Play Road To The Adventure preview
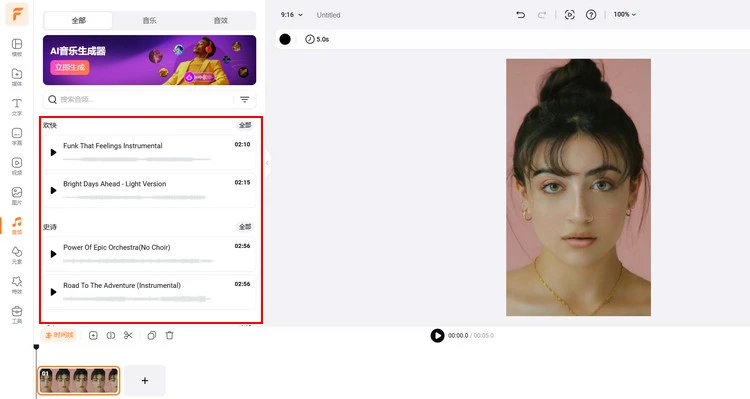Image resolution: width=750 pixels, height=399 pixels. point(53,292)
